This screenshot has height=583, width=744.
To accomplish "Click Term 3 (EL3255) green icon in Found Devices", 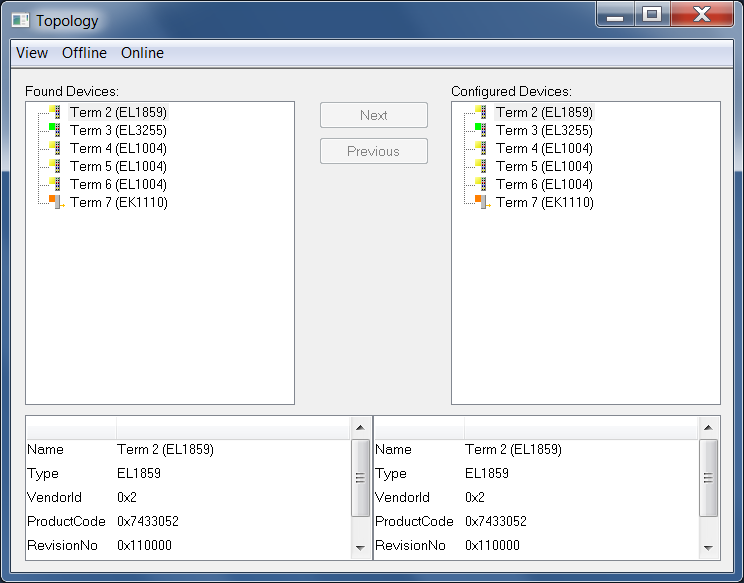I will (x=55, y=130).
